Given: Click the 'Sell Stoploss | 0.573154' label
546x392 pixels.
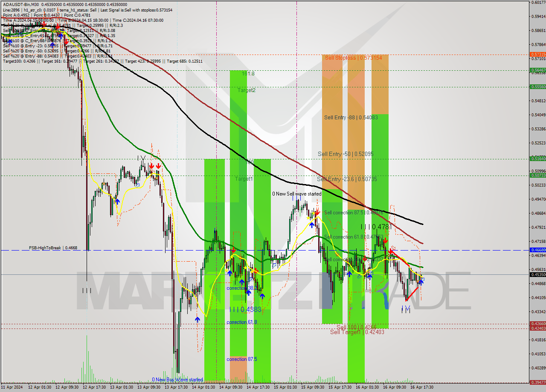Looking at the screenshot, I should point(354,58).
